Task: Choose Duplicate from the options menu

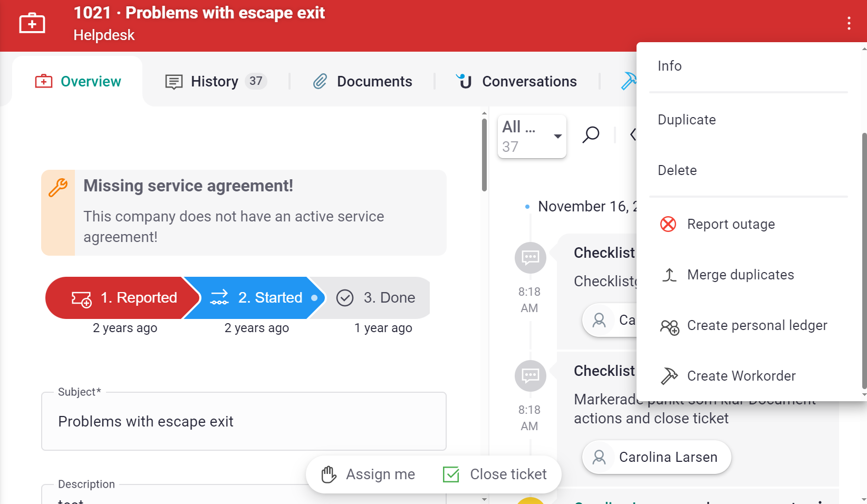Action: click(x=687, y=120)
